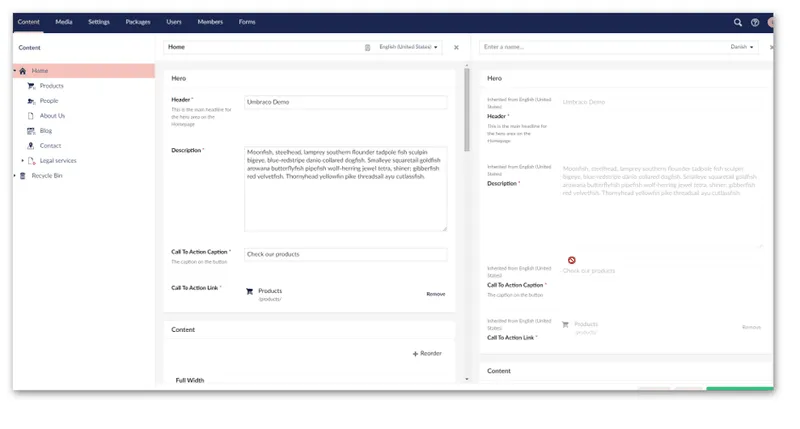Image resolution: width=800 pixels, height=429 pixels.
Task: Remove the Products call to action link
Action: (436, 294)
